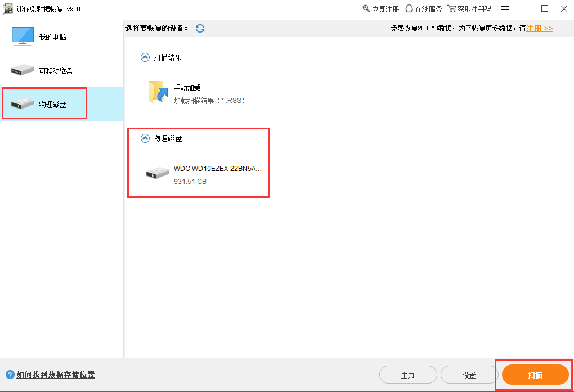Viewport: 574px width, 392px height.
Task: Open 如何找到数据存储位置 help link
Action: [56, 375]
